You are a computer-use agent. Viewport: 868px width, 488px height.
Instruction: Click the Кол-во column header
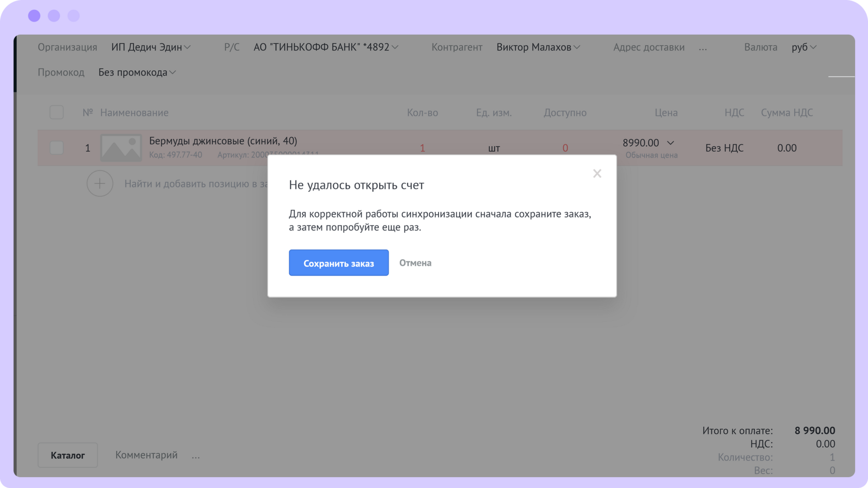(x=423, y=113)
